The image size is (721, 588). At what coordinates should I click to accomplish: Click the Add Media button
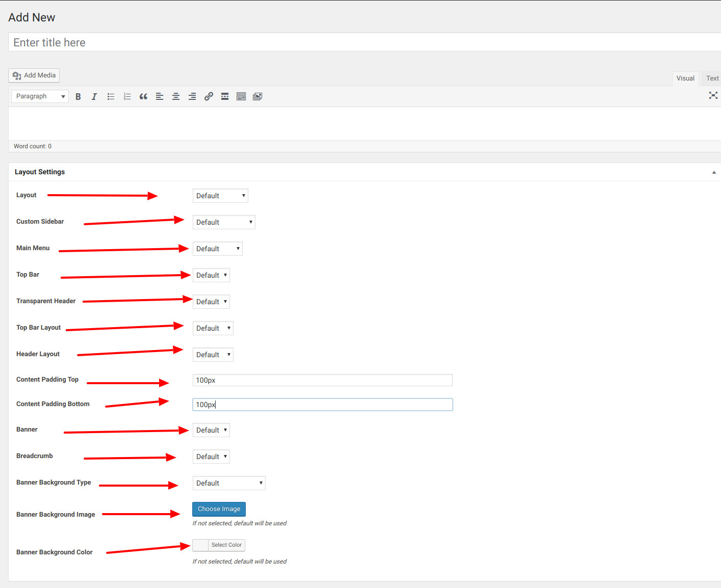point(34,75)
